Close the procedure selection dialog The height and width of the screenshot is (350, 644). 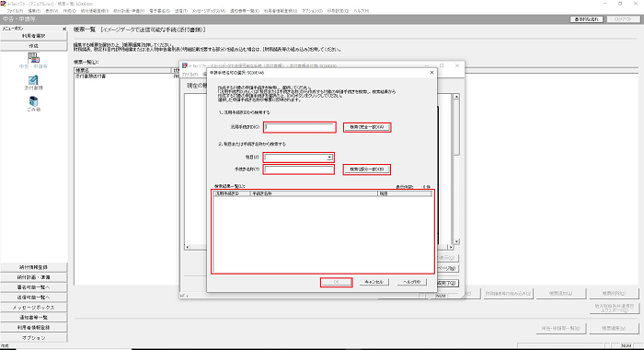click(x=431, y=73)
